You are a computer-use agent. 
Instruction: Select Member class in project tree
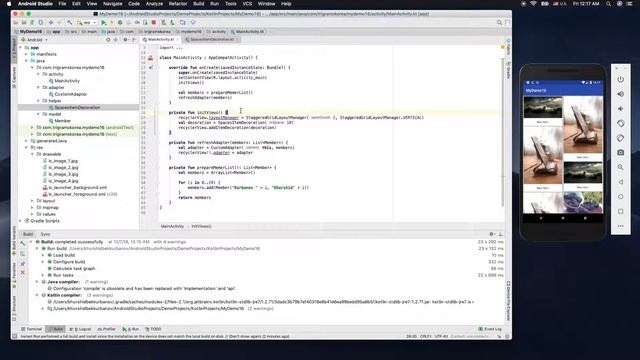point(62,121)
